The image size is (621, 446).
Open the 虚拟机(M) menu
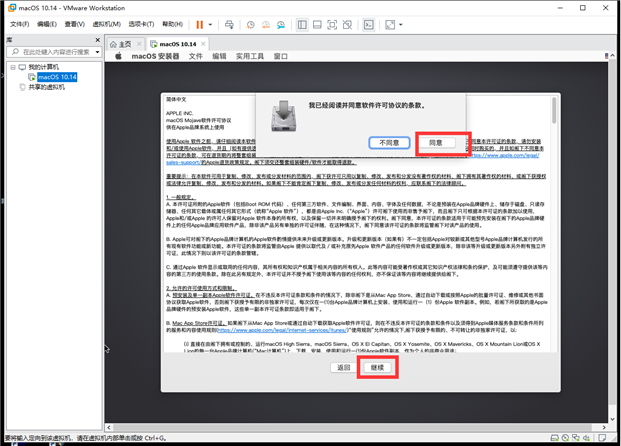pos(107,24)
